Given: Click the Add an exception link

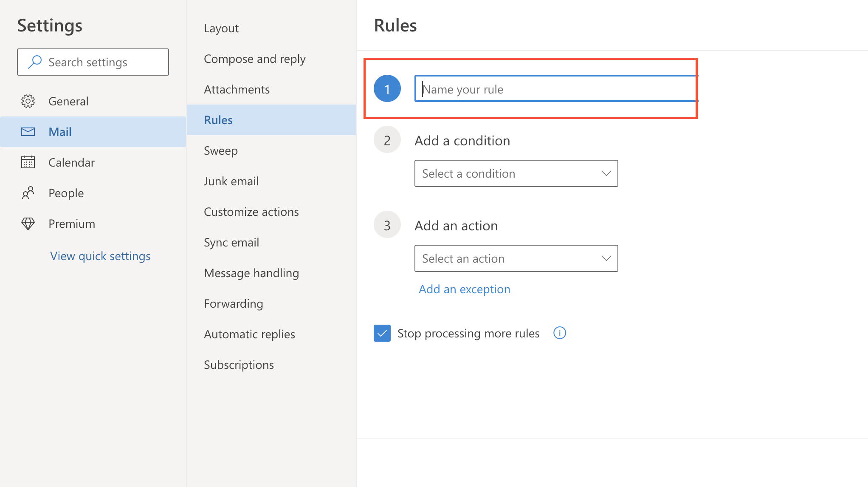Looking at the screenshot, I should click(x=465, y=289).
